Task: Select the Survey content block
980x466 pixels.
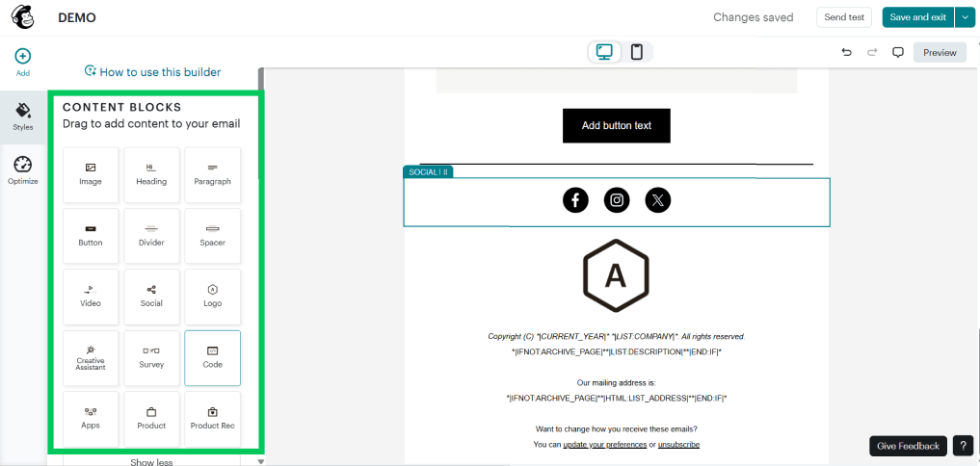Action: pos(151,358)
